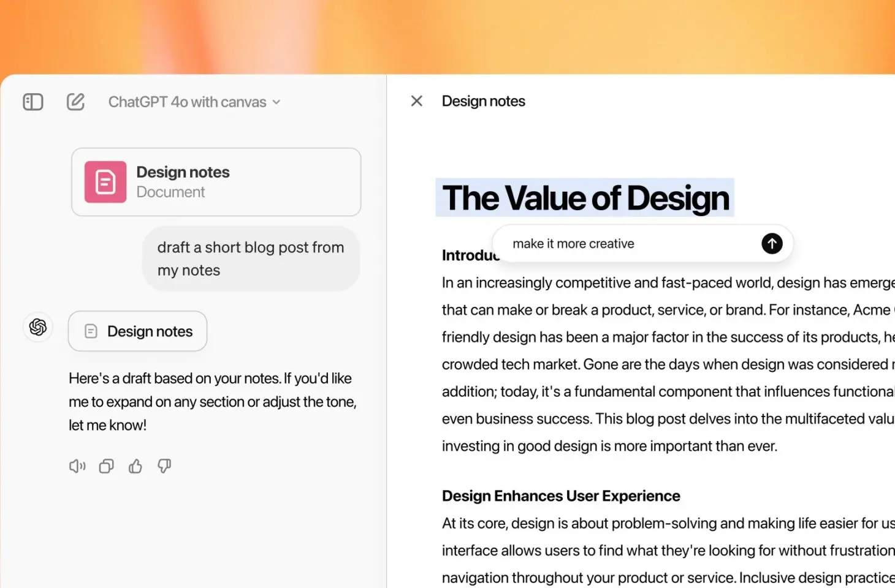The width and height of the screenshot is (895, 588).
Task: Open the Design notes Document card
Action: [x=216, y=181]
